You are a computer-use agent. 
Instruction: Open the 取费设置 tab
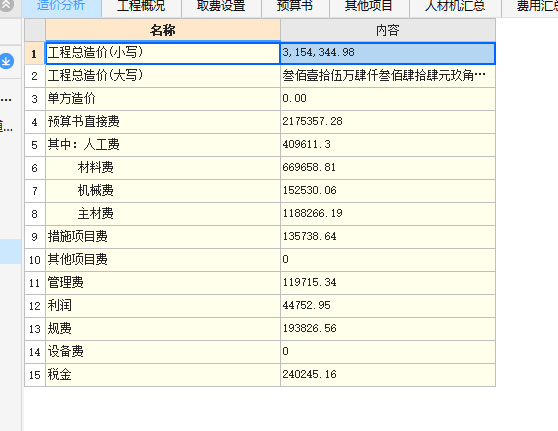pyautogui.click(x=221, y=8)
